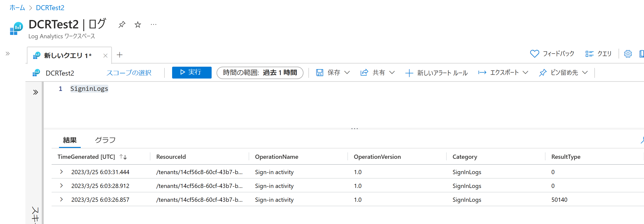This screenshot has height=224, width=644.
Task: Click timestamp 2023/3/25 6:03:31.444
Action: click(100, 172)
